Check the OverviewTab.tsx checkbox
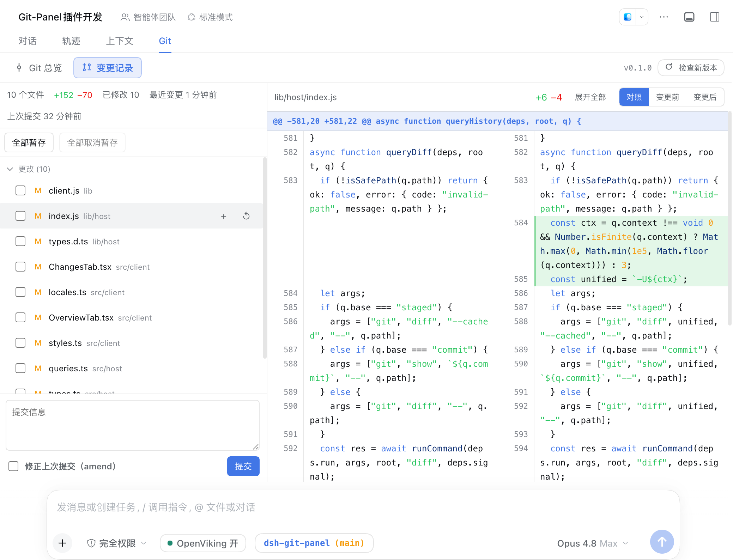733x560 pixels. [20, 317]
